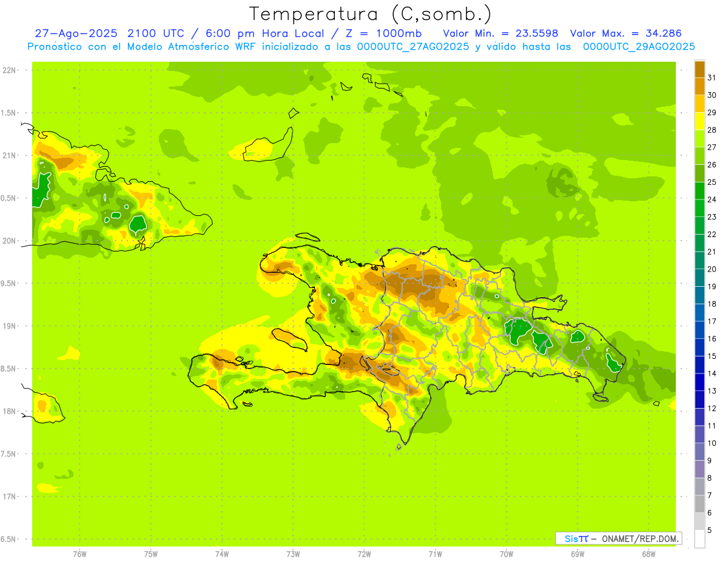
Task: Click the 'Temperatura (C,somb.)' chart title
Action: (x=371, y=14)
